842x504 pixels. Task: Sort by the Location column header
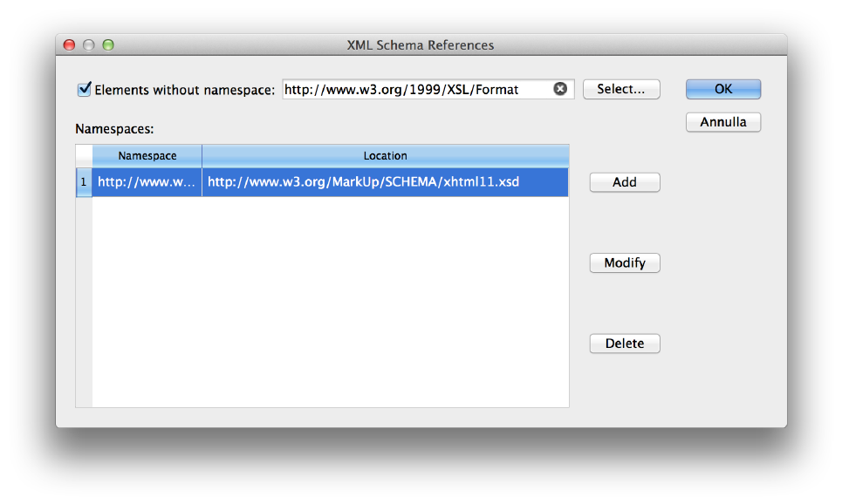coord(386,156)
